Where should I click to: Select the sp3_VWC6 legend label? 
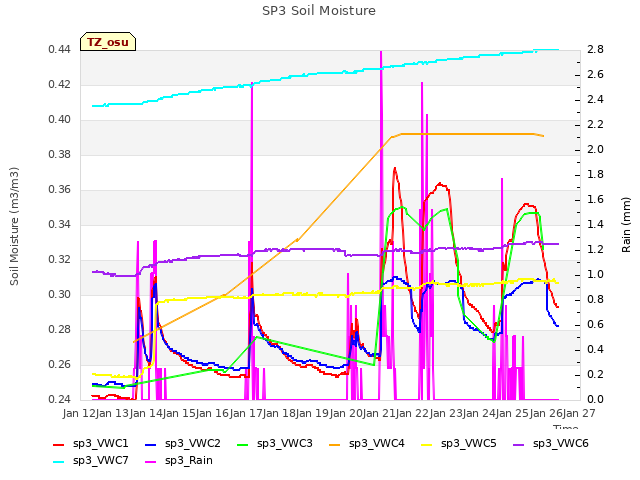560,444
